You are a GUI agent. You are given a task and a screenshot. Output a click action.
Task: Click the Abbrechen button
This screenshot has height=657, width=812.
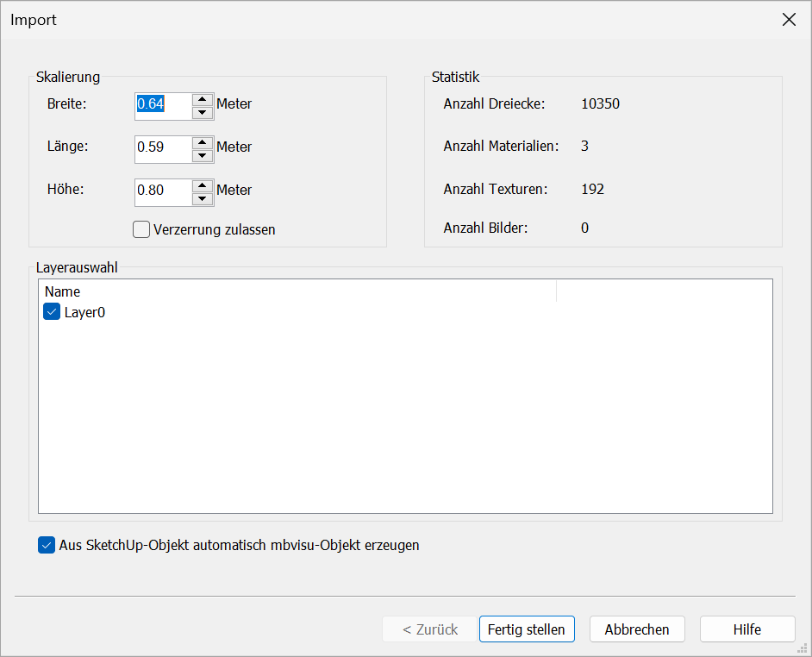(637, 629)
